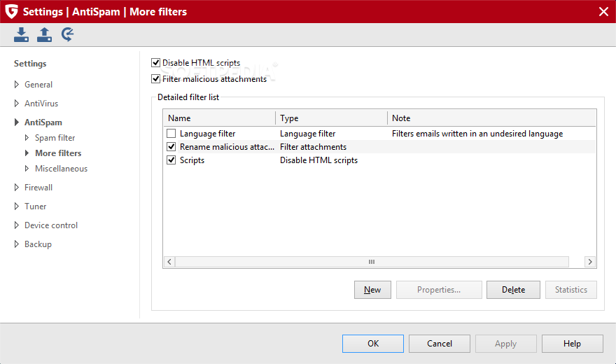Click the Delete filter button
Screen dimensions: 616x364
click(x=513, y=290)
